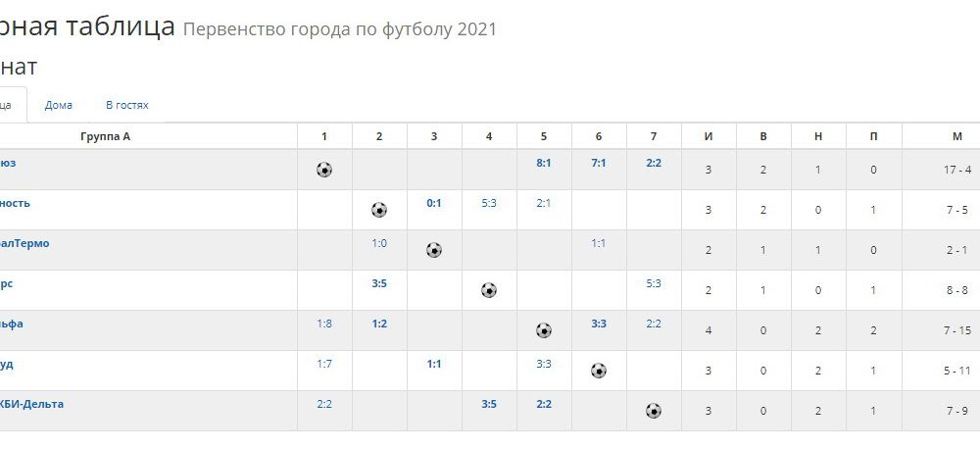Image resolution: width=980 pixels, height=449 pixels.
Task: Switch to the В гостях tab
Action: click(126, 105)
